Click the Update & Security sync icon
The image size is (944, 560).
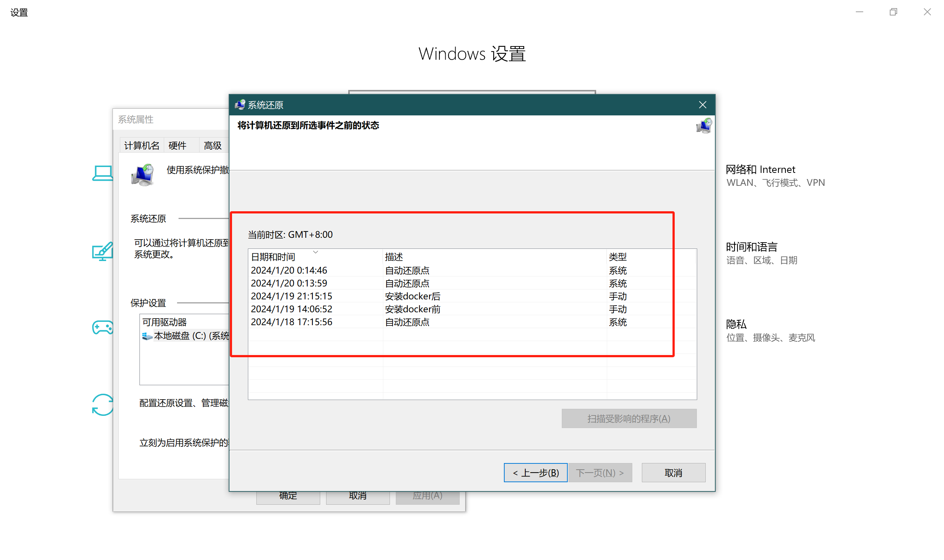coord(103,405)
